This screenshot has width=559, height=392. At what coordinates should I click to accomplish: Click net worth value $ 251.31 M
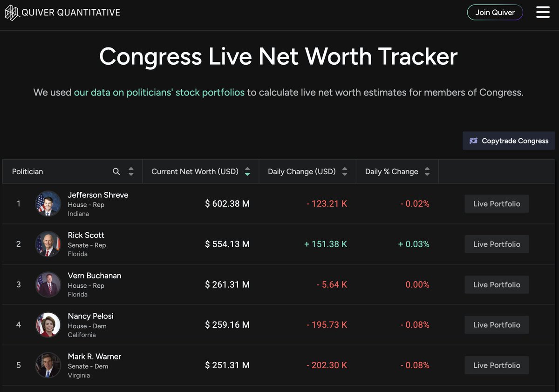pyautogui.click(x=227, y=365)
